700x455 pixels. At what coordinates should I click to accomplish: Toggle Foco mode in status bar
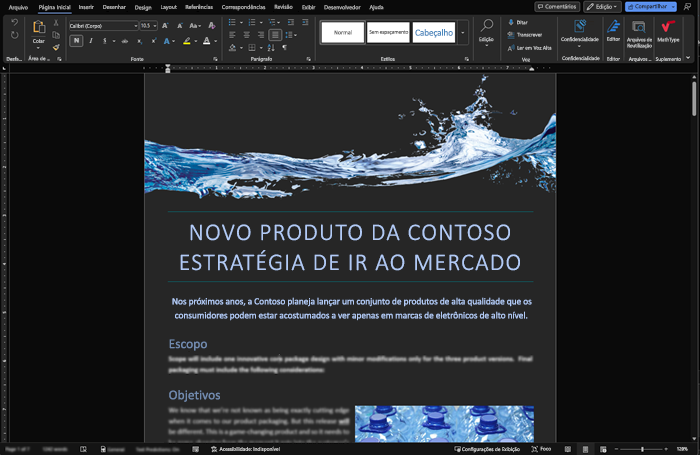coord(542,449)
